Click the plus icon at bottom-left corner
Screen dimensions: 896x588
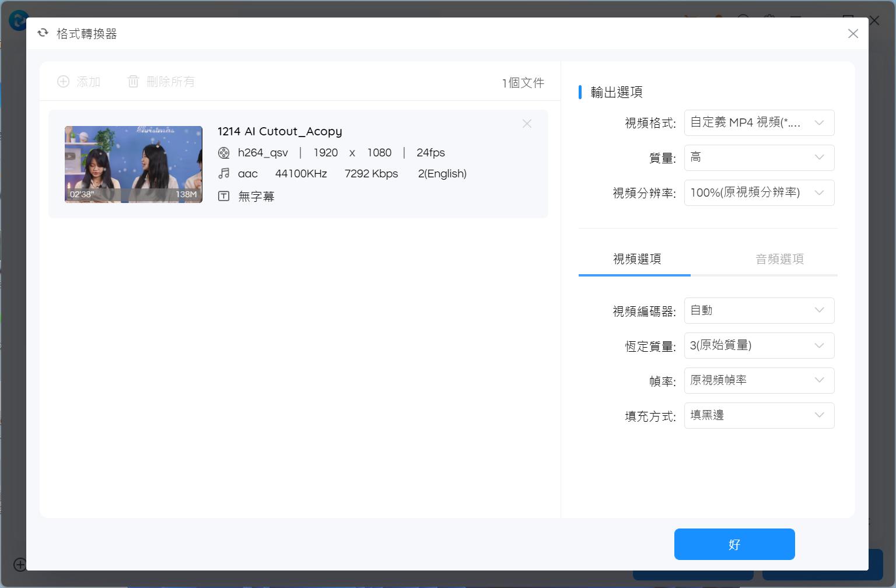click(19, 563)
